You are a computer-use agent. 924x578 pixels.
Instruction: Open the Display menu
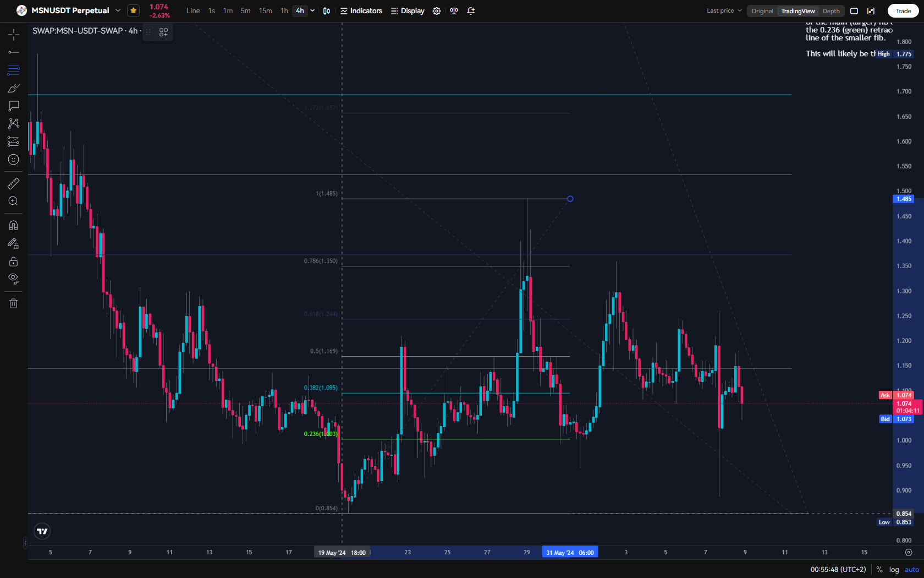point(408,11)
